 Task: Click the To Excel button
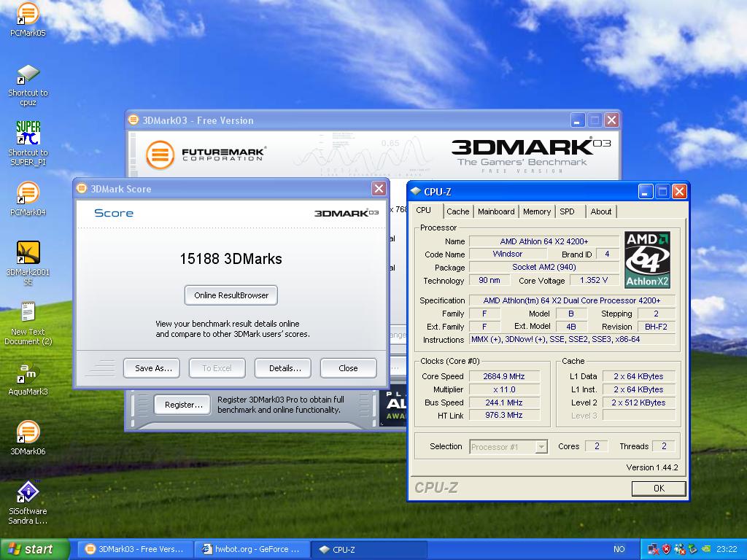pyautogui.click(x=217, y=368)
